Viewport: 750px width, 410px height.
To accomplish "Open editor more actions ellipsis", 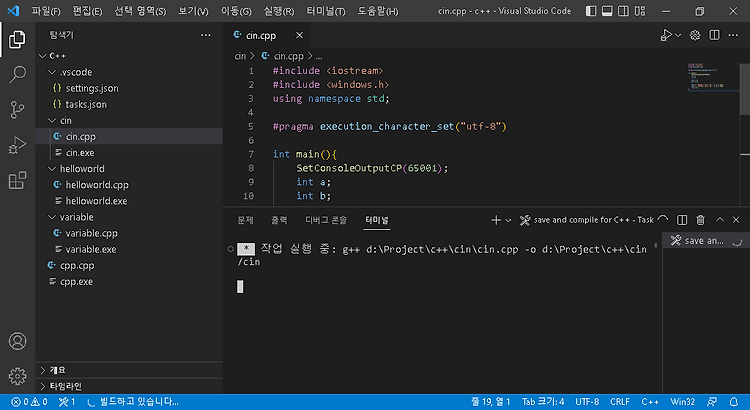I will 733,35.
